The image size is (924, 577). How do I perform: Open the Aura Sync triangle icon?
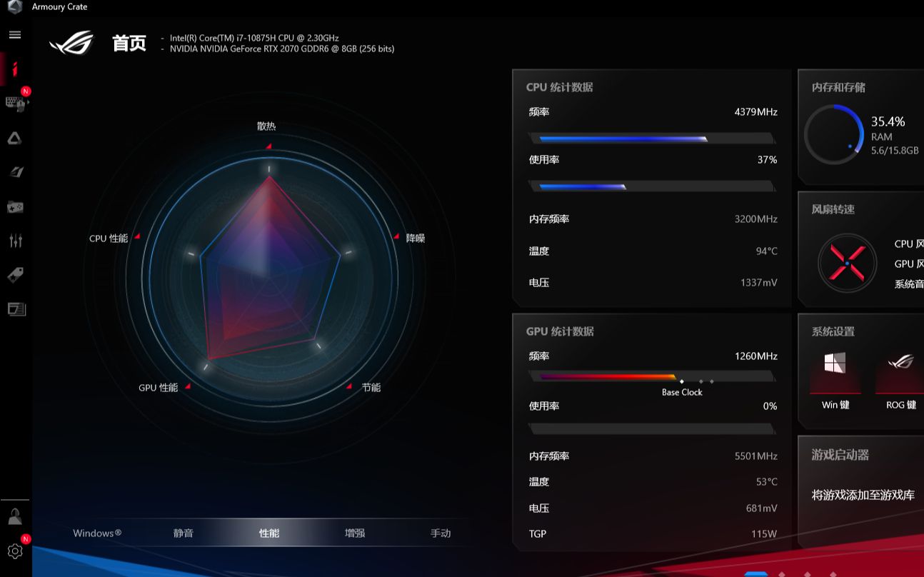tap(15, 138)
